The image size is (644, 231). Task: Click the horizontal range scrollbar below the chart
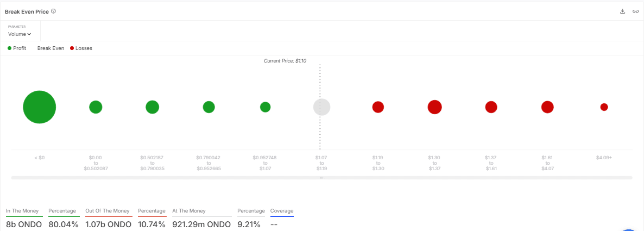pyautogui.click(x=321, y=178)
